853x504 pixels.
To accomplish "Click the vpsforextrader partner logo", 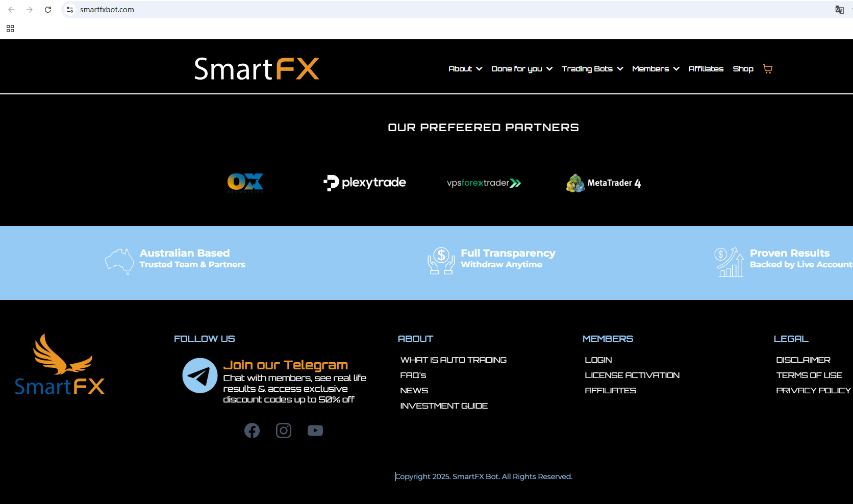I will pyautogui.click(x=484, y=183).
